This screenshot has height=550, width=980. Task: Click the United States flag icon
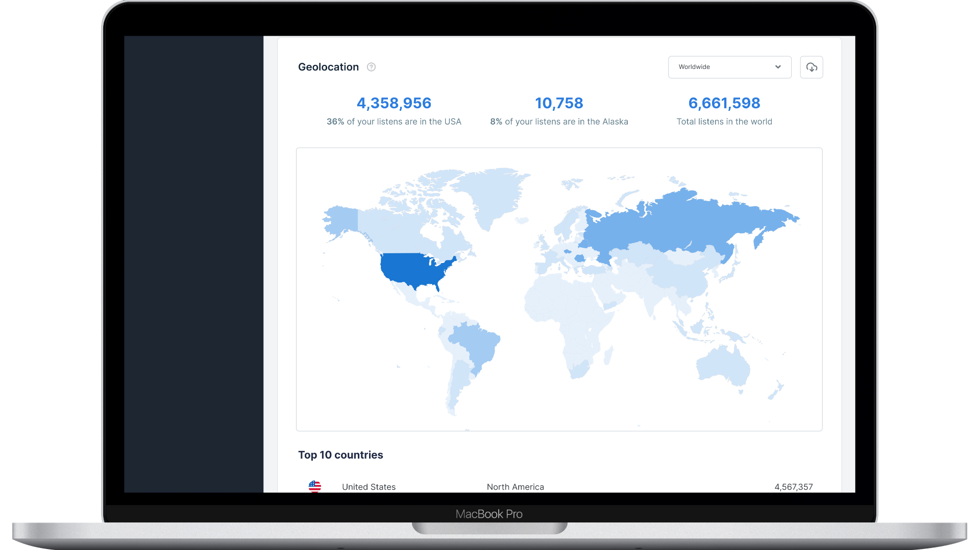tap(315, 487)
